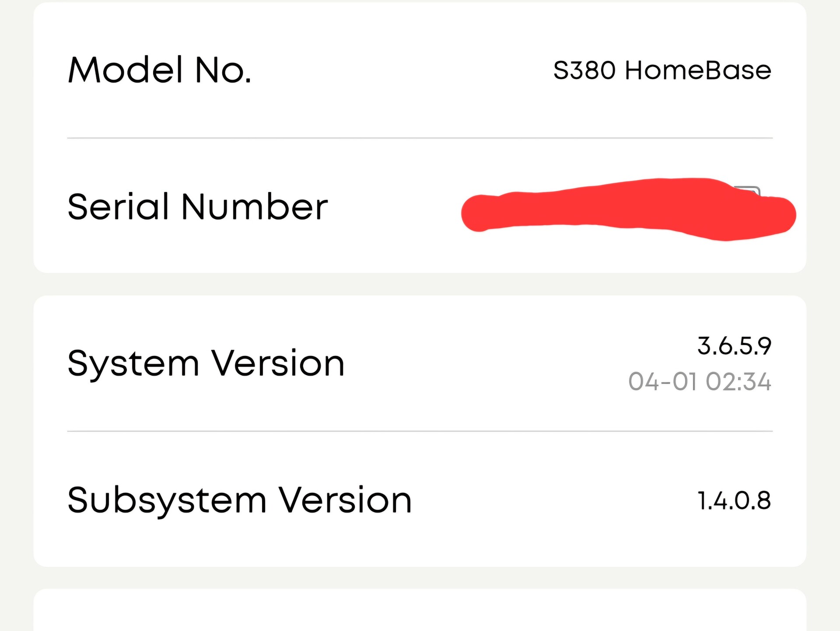Click the word "HomeBase" in the model value
The image size is (840, 631).
(698, 70)
